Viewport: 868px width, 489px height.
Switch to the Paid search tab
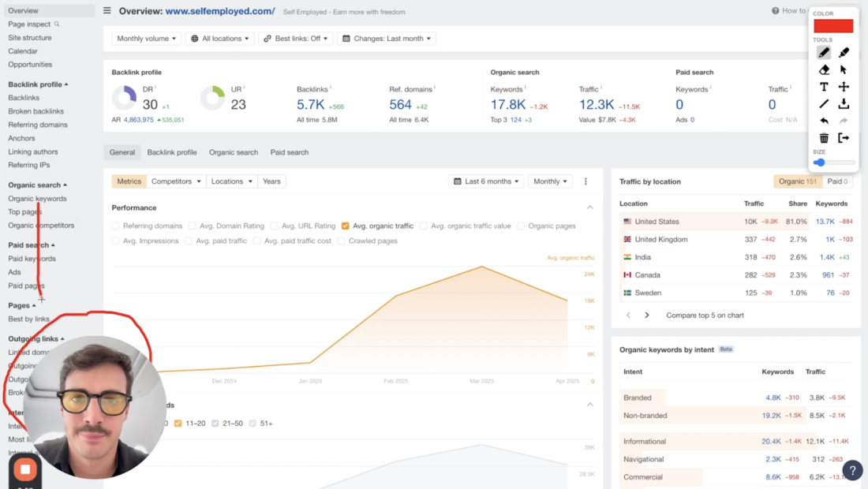[x=290, y=152]
